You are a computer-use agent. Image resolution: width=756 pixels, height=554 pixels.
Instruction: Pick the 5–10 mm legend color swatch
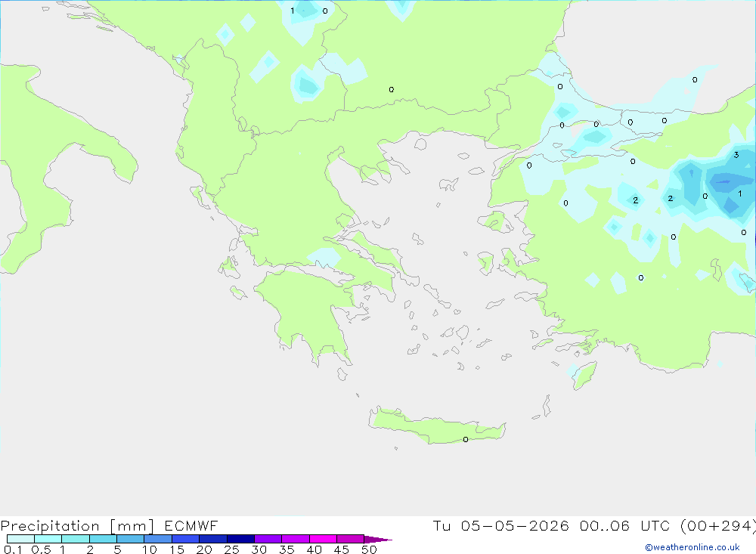(x=130, y=539)
